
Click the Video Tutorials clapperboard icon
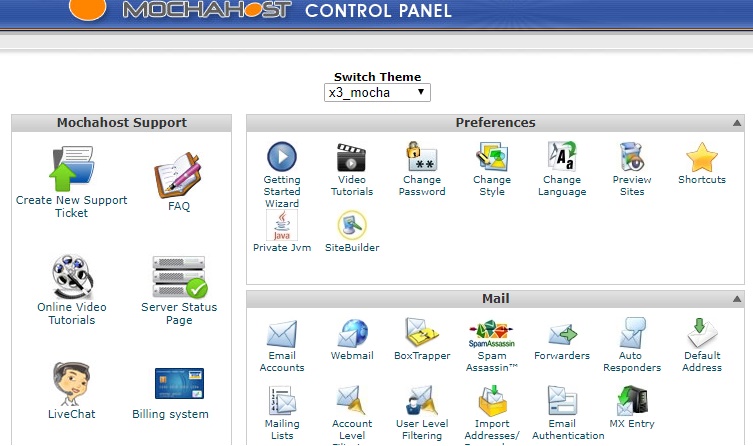351,158
